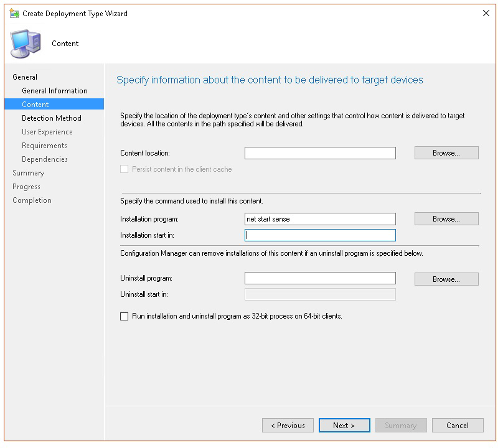Click the 'Specify information about the content' heading
This screenshot has width=503, height=448.
[270, 80]
